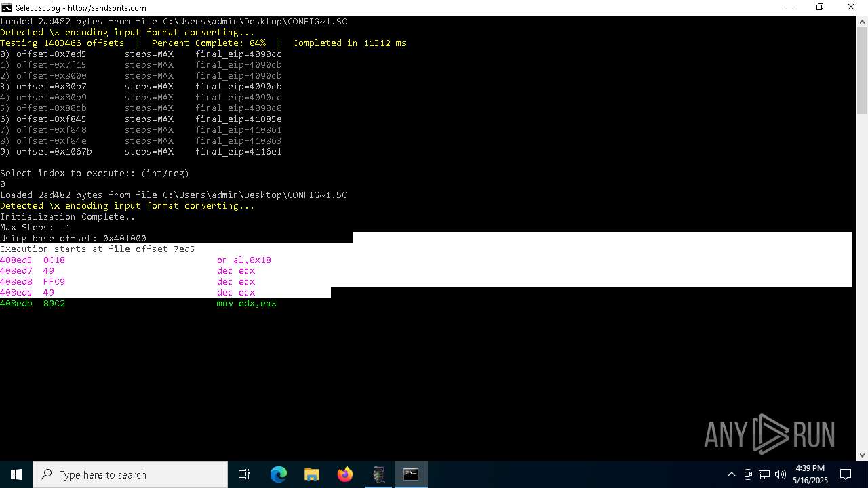The width and height of the screenshot is (868, 488).
Task: Click the row with offset=0x1067b
Action: [141, 152]
